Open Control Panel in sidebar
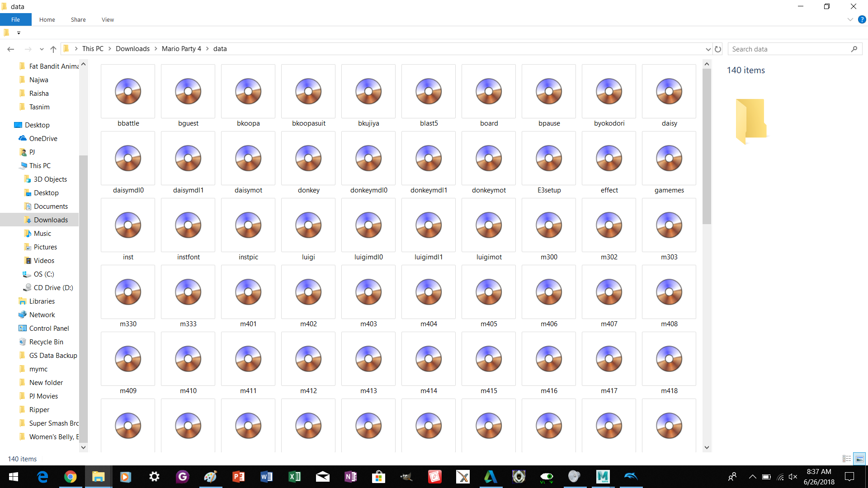This screenshot has height=488, width=868. (x=49, y=328)
